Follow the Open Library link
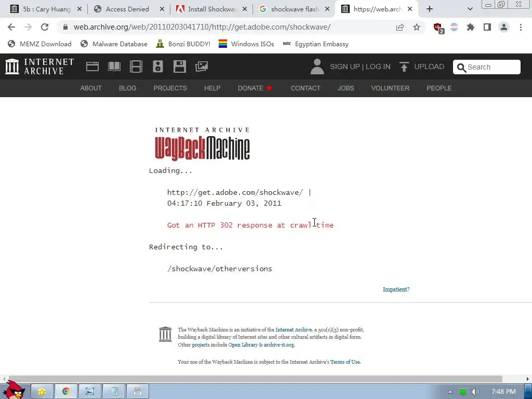Screen dimensions: 532x399 [x=243, y=345]
